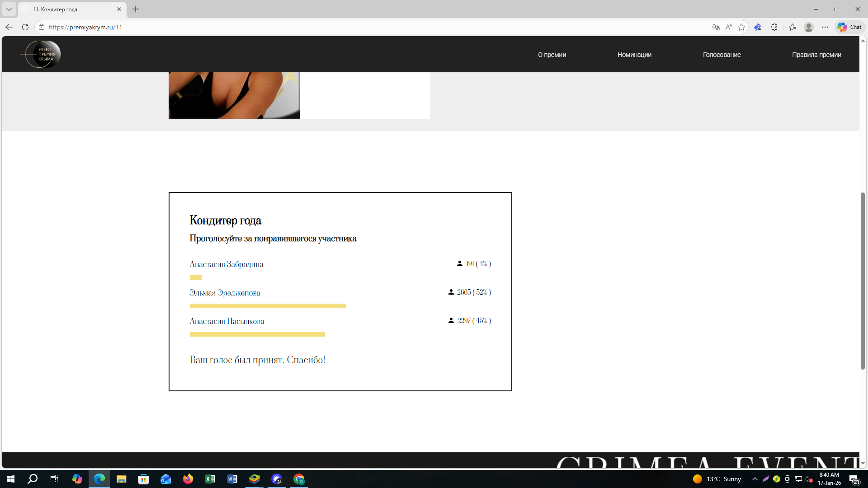The width and height of the screenshot is (868, 488).
Task: Click the read aloud icon
Action: (x=728, y=27)
